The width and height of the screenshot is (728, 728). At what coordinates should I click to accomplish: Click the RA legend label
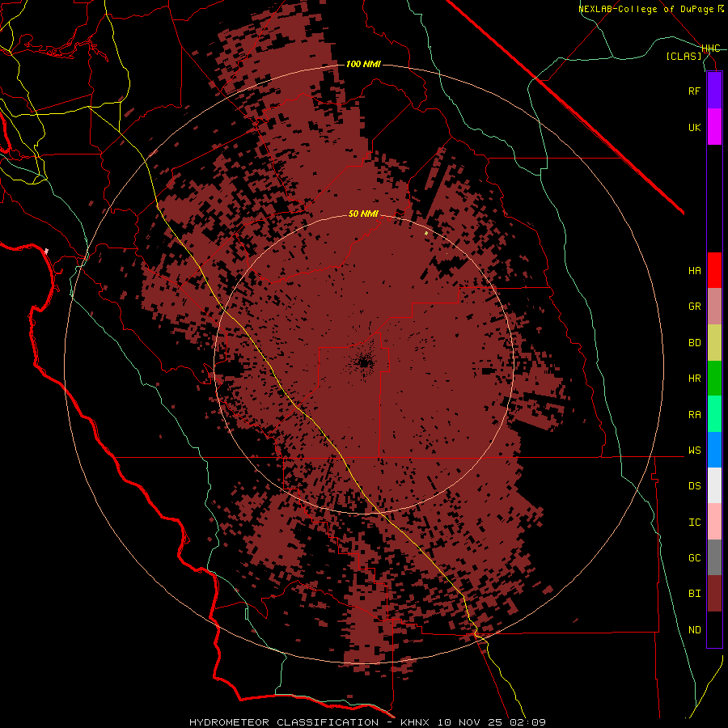695,415
